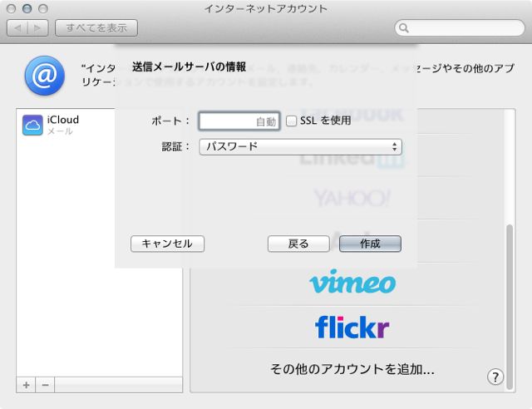Click the window's red close button
Viewport: 532px width, 409px height.
[11, 8]
